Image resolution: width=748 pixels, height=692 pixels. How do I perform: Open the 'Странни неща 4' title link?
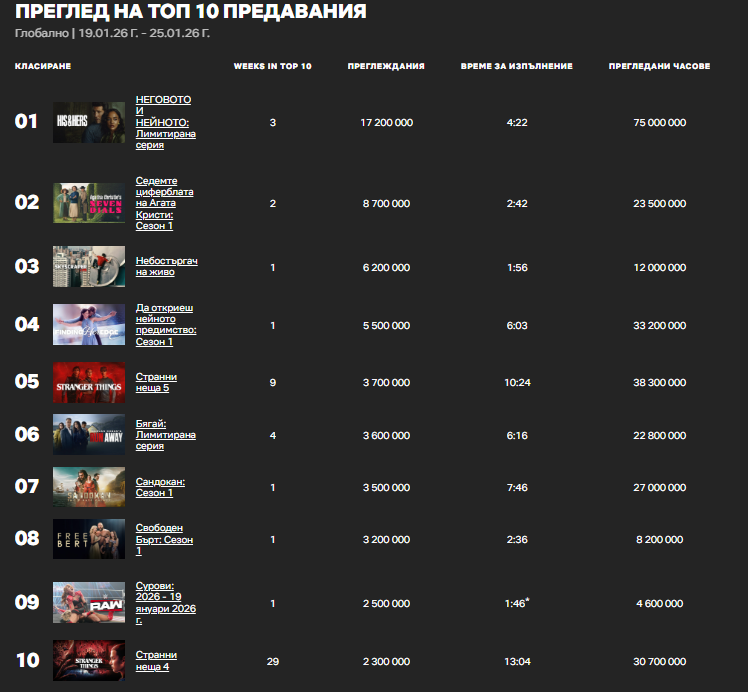[x=156, y=660]
